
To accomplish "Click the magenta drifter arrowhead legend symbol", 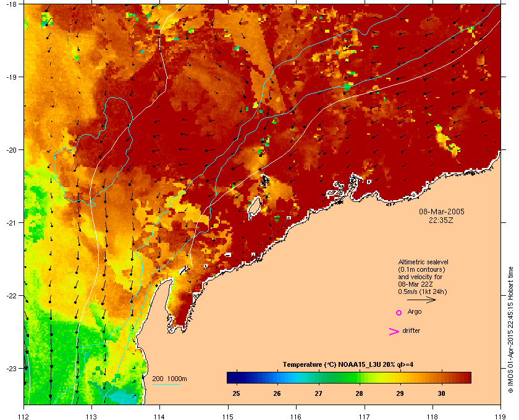I will (394, 331).
